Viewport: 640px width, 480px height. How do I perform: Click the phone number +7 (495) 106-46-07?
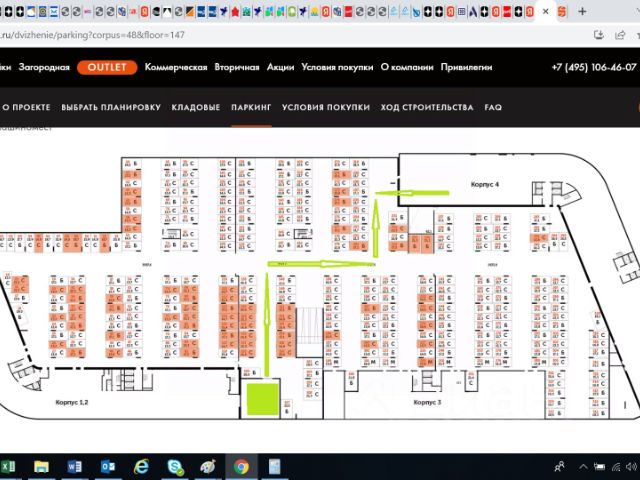pos(594,67)
